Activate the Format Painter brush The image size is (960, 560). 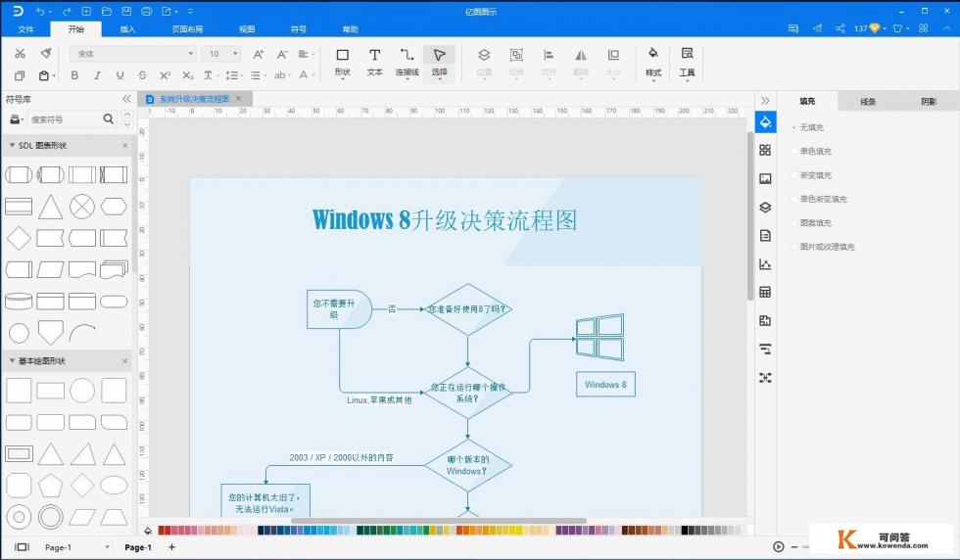(46, 53)
